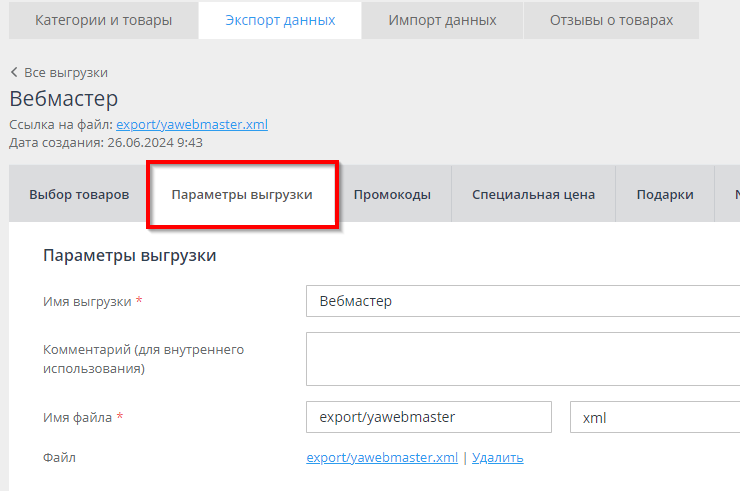Click the back chevron before Все выгрузки

pyautogui.click(x=14, y=73)
